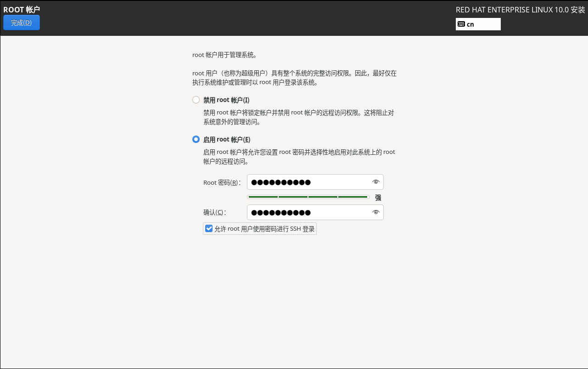Reveal Root 密码 with eye icon
Image resolution: width=588 pixels, height=369 pixels.
[376, 182]
